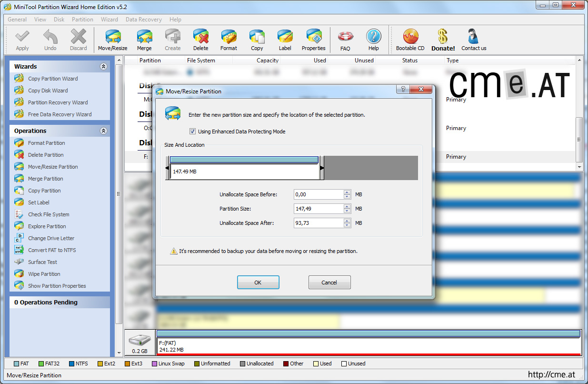Choose Delete Partition operation
The height and width of the screenshot is (384, 588).
coord(46,155)
